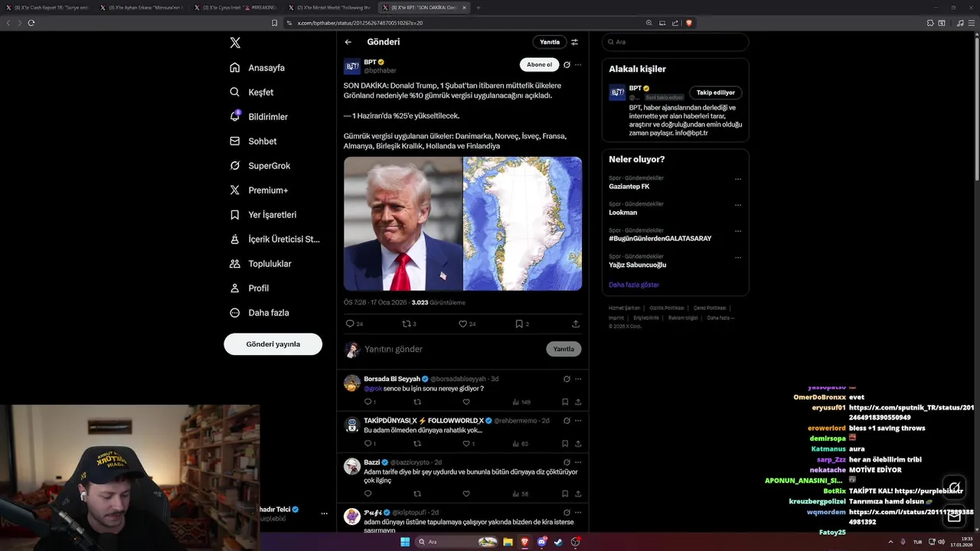The width and height of the screenshot is (980, 551).
Task: Open Yer İşaretleri bookmarks
Action: click(263, 214)
